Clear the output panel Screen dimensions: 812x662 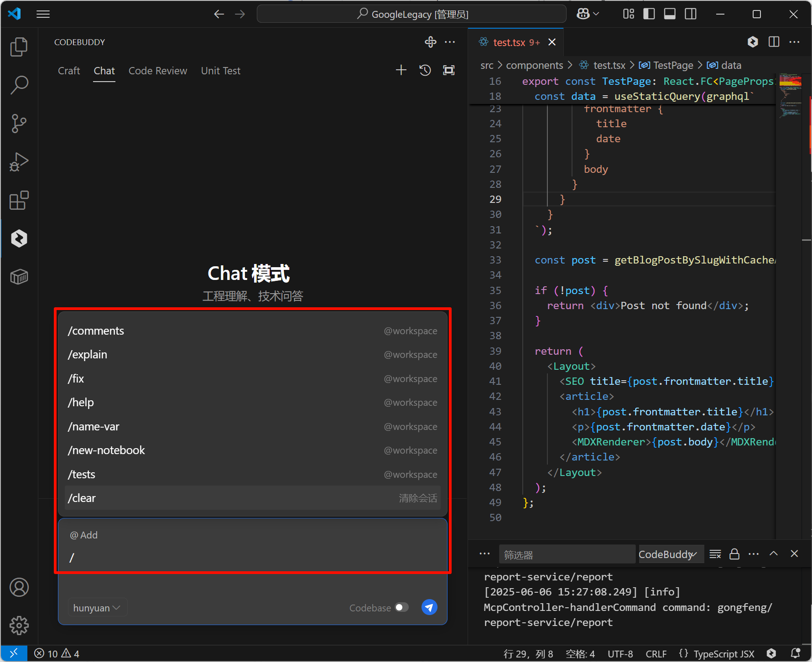point(715,554)
